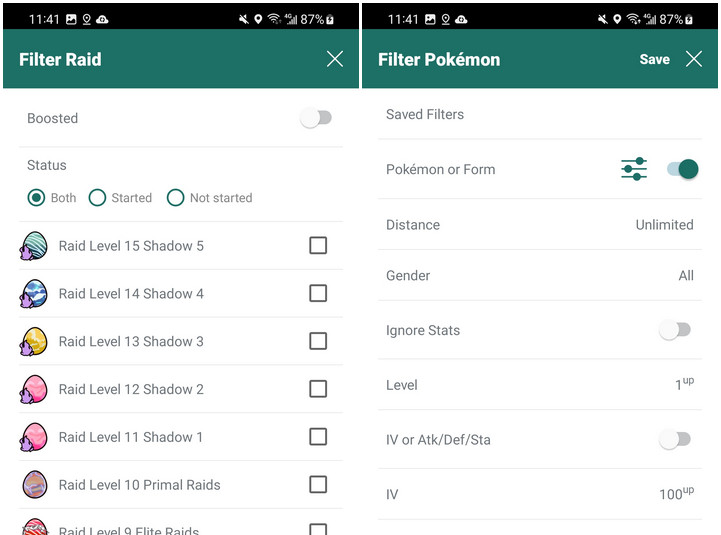Click the Primal Raids egg icon
Screen dimensions: 721x535
[35, 485]
